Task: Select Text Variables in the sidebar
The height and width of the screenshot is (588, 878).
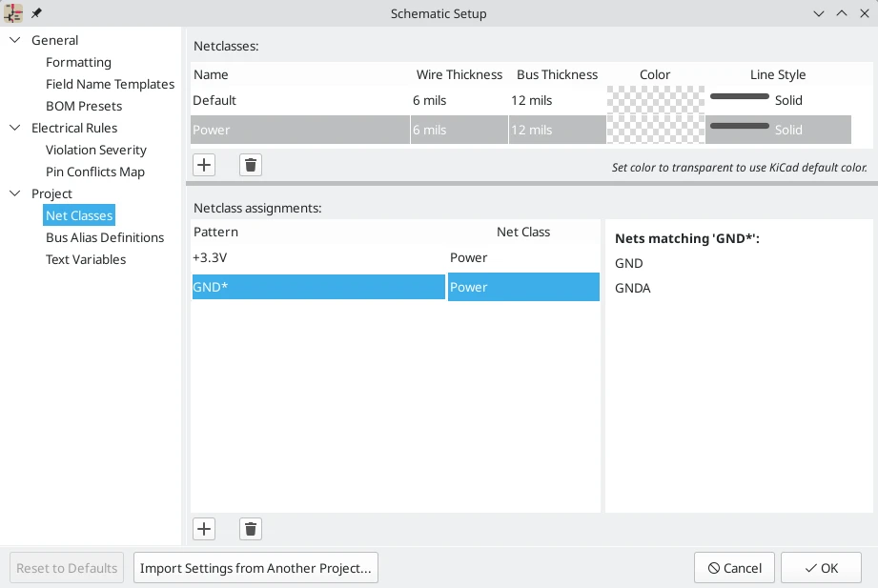Action: coord(86,259)
